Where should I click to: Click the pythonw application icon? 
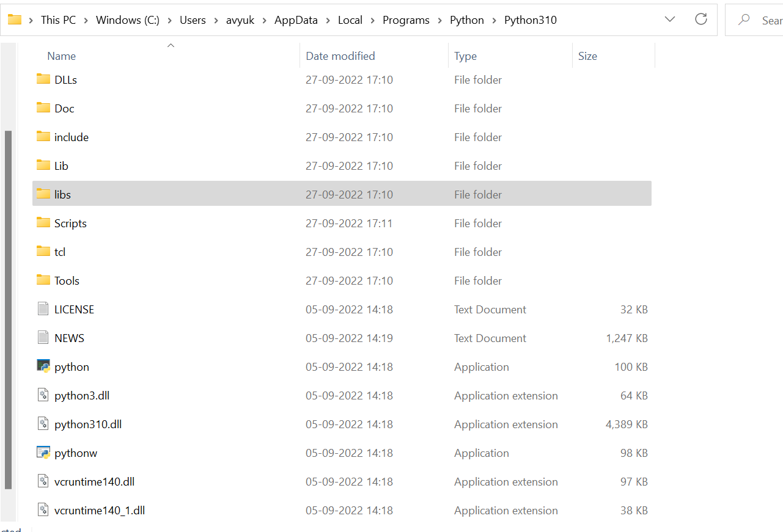click(43, 453)
